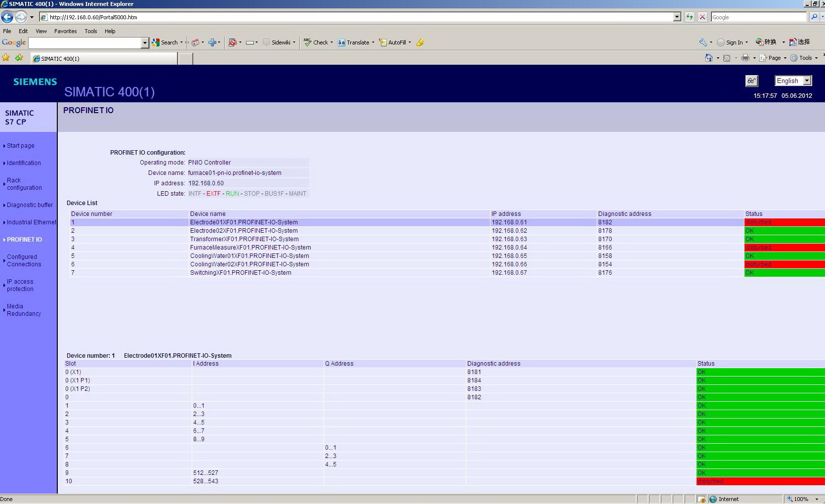
Task: Open the Diagnostic buffer link
Action: pos(30,205)
